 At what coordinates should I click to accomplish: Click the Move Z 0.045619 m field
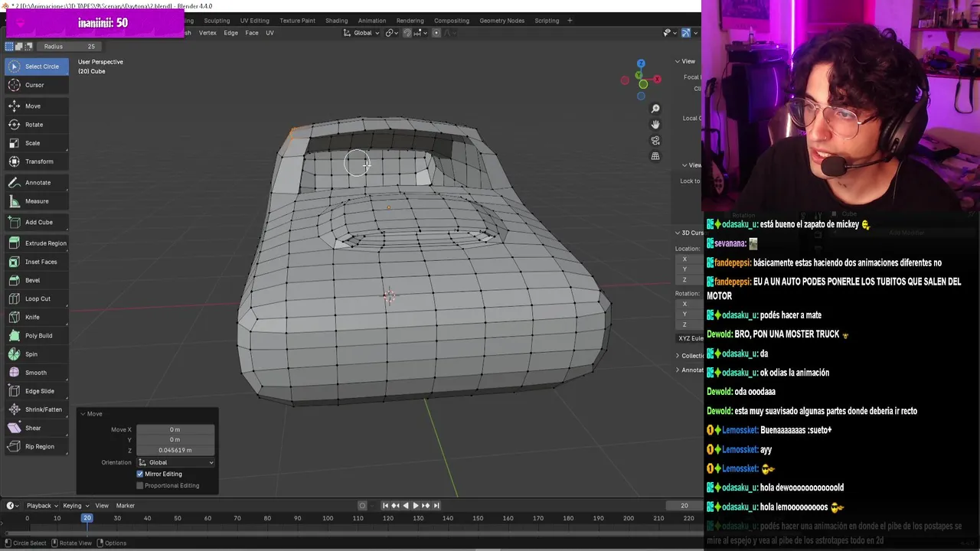tap(175, 450)
